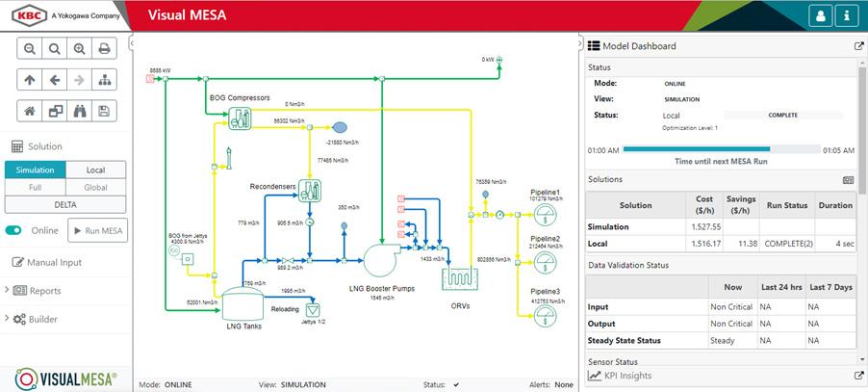Click the Run MESA button
868x392 pixels.
tap(97, 230)
